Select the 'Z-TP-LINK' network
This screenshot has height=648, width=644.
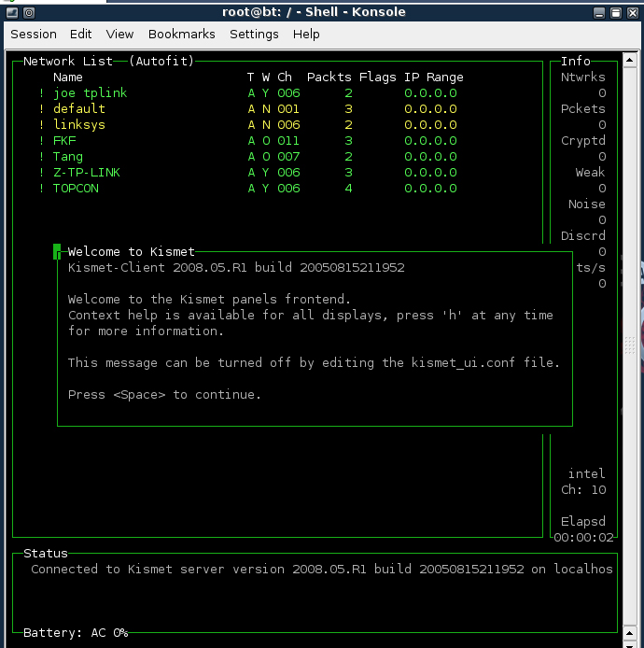[x=87, y=173]
